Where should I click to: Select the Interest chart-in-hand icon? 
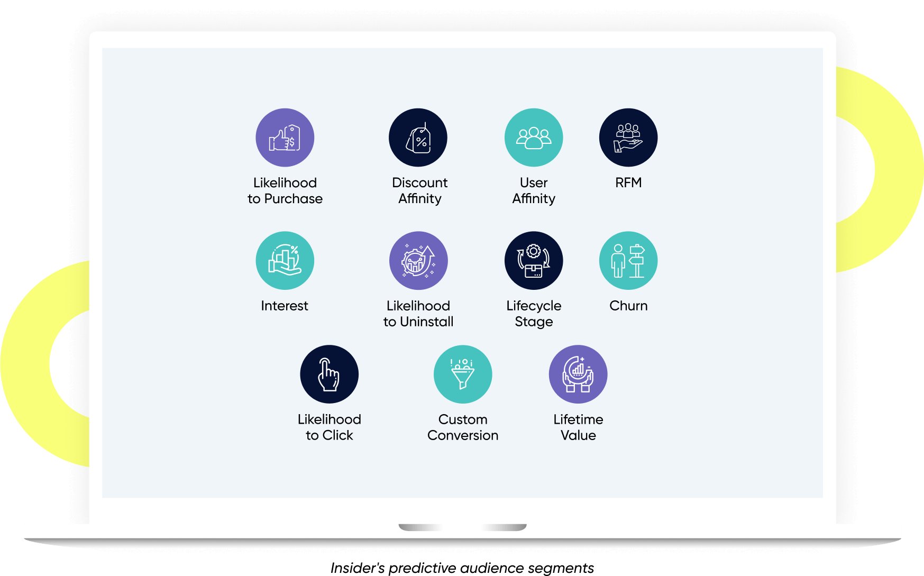[285, 260]
